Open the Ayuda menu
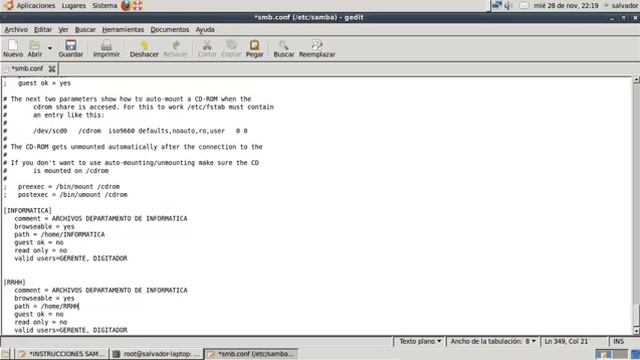Screen dimensions: 640x360 [x=205, y=29]
